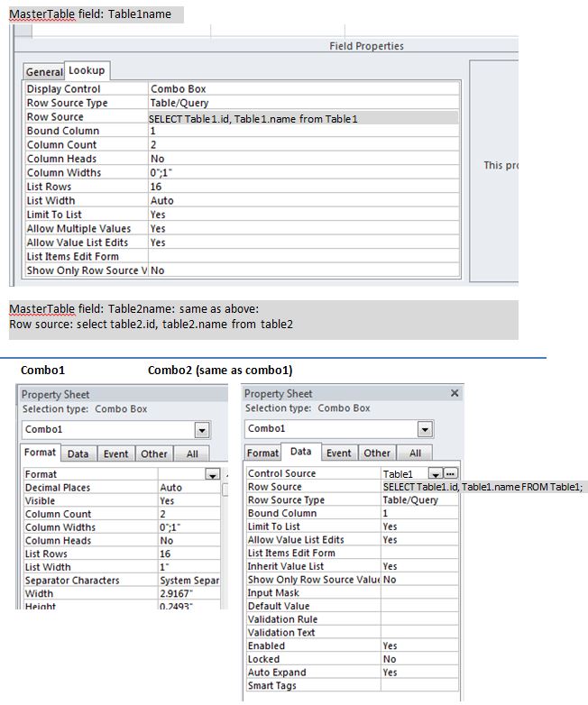Click the Decimal Places Auto value
Viewport: 588px width, 705px height.
[x=189, y=488]
